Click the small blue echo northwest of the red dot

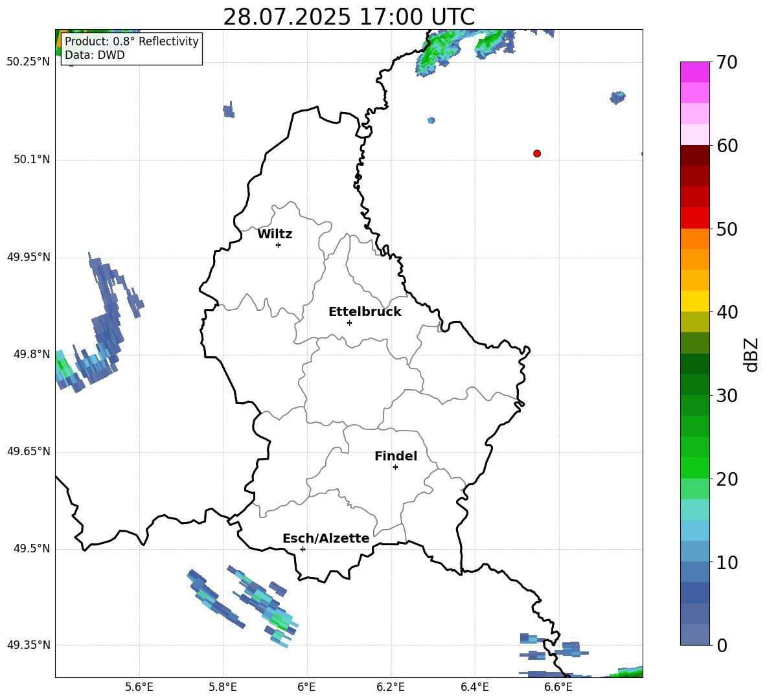click(431, 120)
